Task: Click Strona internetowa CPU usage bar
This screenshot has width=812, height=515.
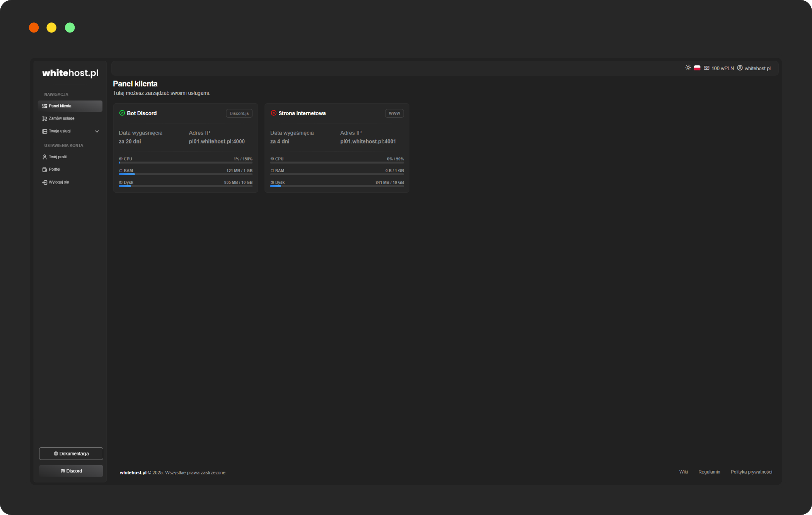Action: tap(337, 163)
